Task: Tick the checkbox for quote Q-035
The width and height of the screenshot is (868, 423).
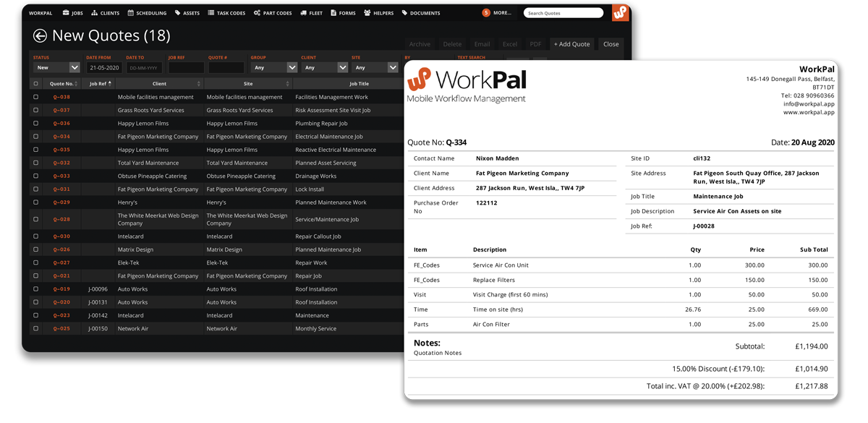Action: (36, 150)
